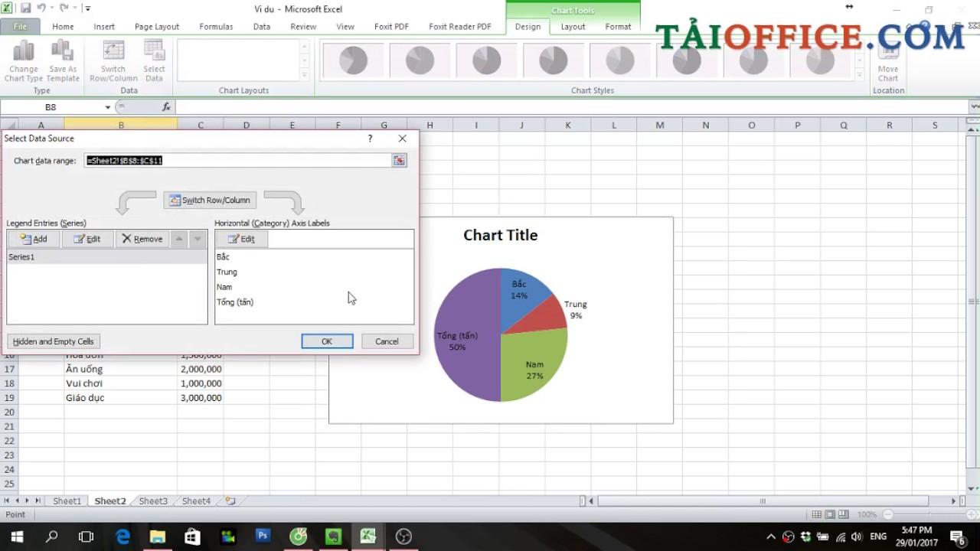Open the Undo history dropdown arrow
Viewport: 980px width, 551px height.
(x=51, y=8)
